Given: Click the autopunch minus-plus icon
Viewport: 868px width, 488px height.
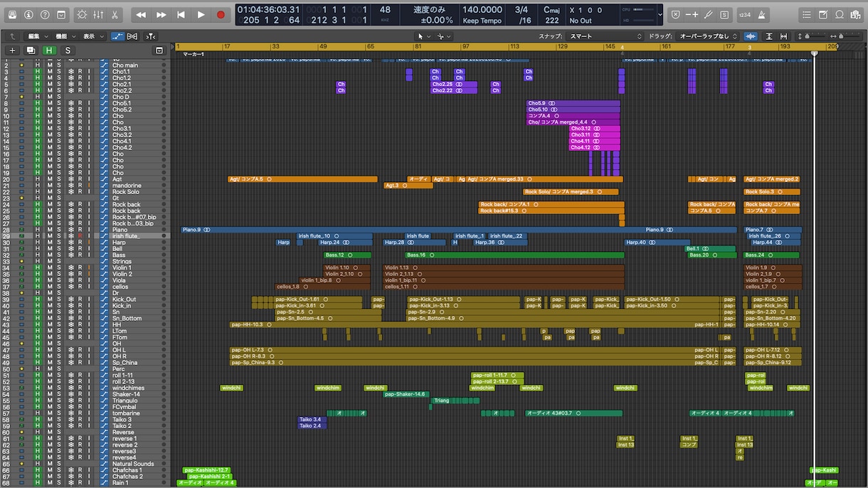Looking at the screenshot, I should click(x=692, y=14).
